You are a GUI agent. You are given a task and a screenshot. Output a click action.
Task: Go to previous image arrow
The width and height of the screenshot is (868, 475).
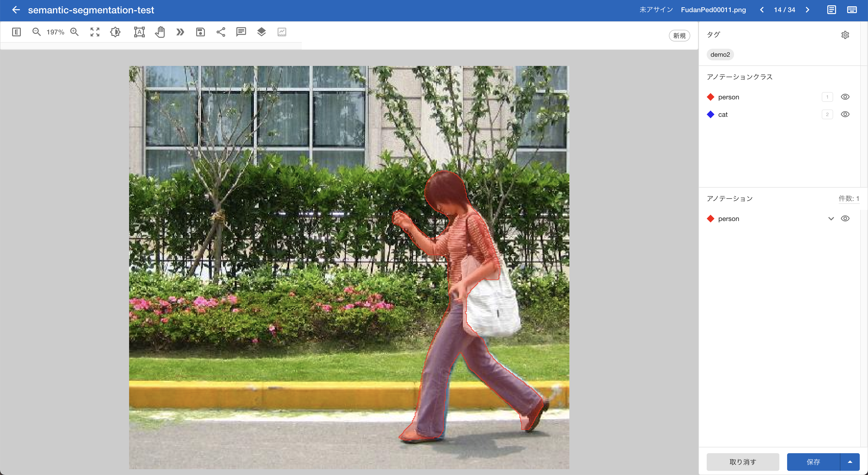[x=762, y=10]
